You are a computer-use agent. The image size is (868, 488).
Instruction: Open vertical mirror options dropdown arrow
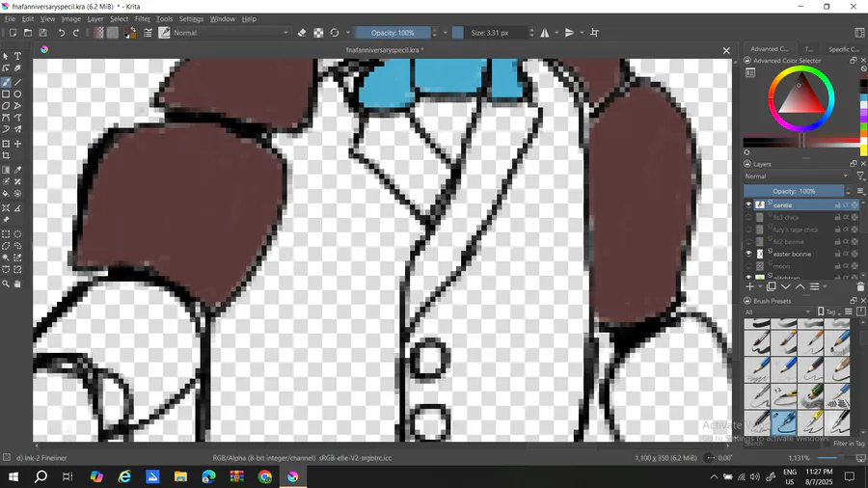click(582, 33)
